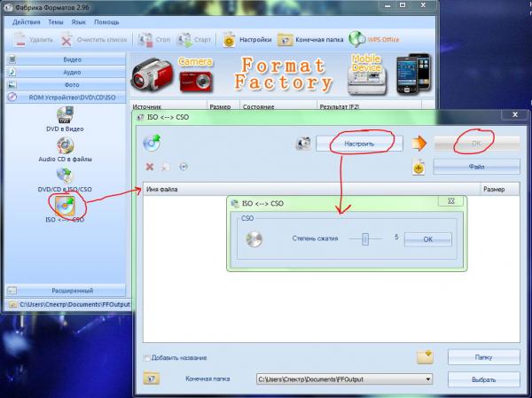Click the Mobile Device phones banner image
This screenshot has width=532, height=398.
413,74
